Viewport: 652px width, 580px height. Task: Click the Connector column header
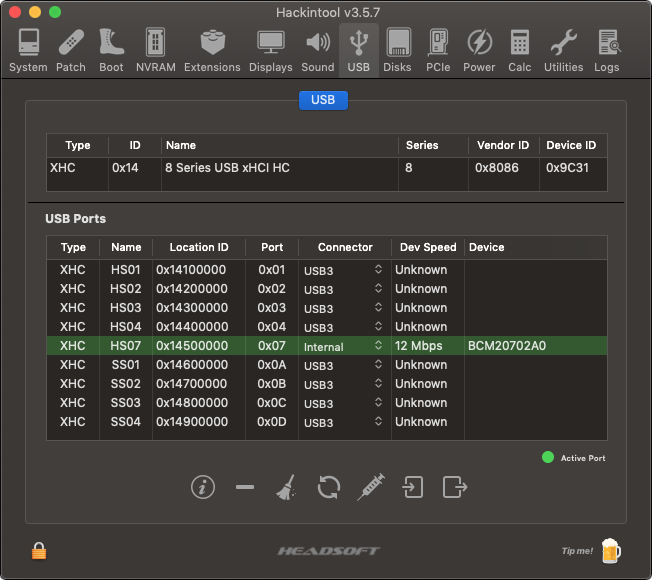(x=345, y=247)
